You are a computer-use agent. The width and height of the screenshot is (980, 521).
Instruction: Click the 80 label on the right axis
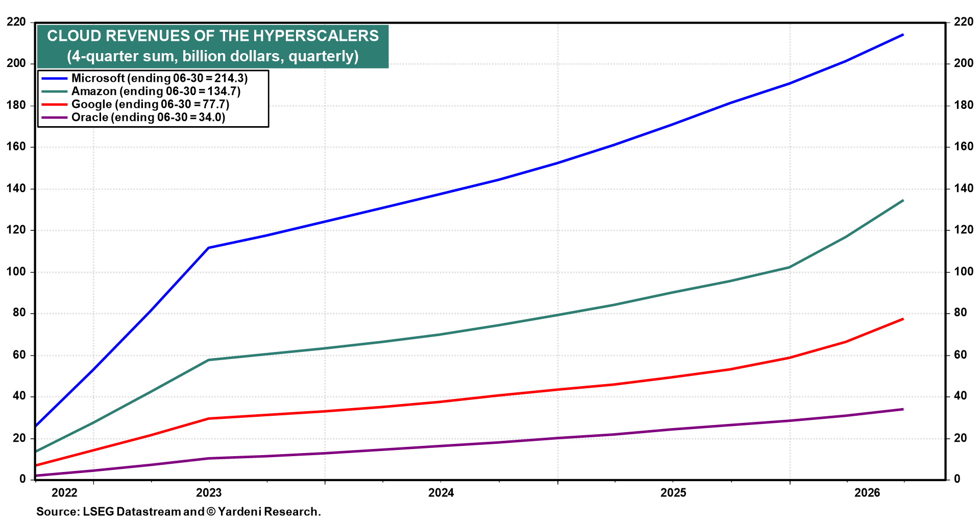(961, 313)
